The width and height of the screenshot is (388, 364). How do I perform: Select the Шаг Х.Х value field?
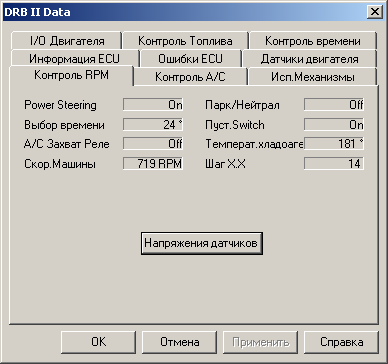coord(334,164)
